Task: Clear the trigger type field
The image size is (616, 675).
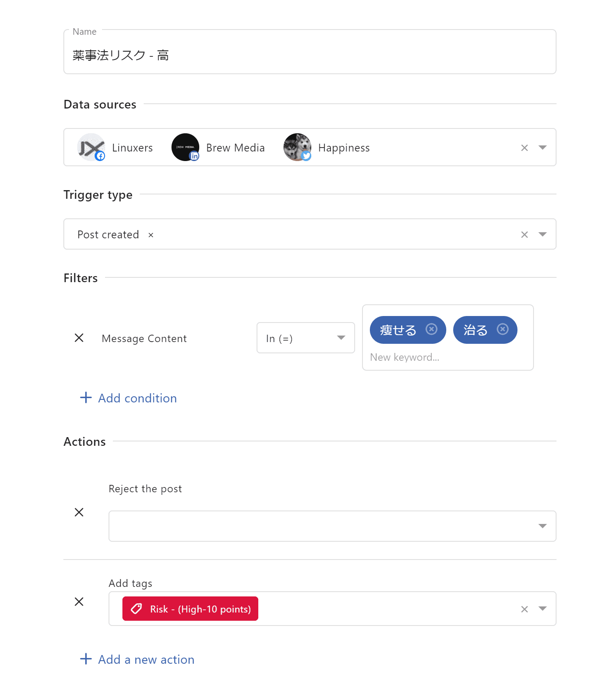Action: pos(524,235)
